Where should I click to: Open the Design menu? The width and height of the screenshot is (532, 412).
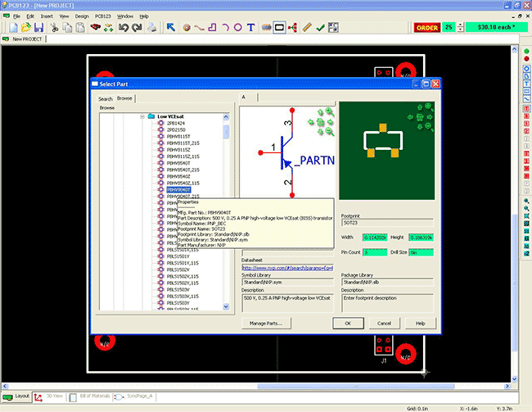click(82, 16)
